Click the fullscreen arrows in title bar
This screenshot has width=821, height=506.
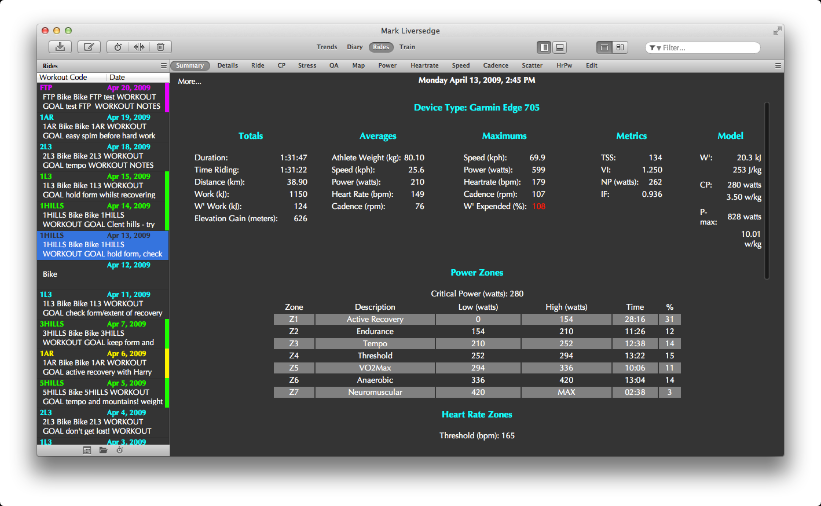pos(778,31)
